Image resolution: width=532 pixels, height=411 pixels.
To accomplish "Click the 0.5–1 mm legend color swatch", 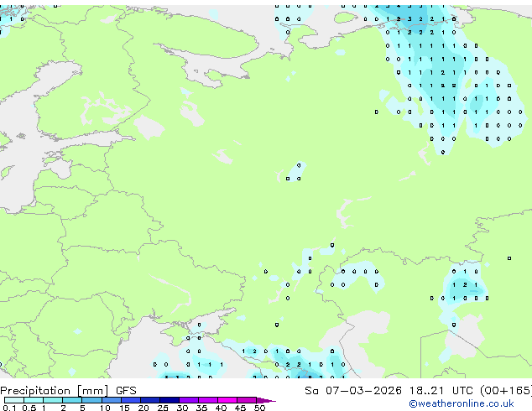I will pos(34,400).
